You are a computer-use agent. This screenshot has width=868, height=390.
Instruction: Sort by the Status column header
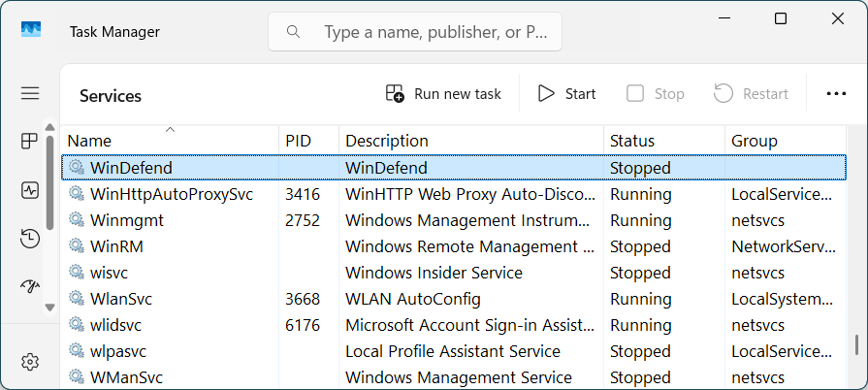(x=631, y=141)
